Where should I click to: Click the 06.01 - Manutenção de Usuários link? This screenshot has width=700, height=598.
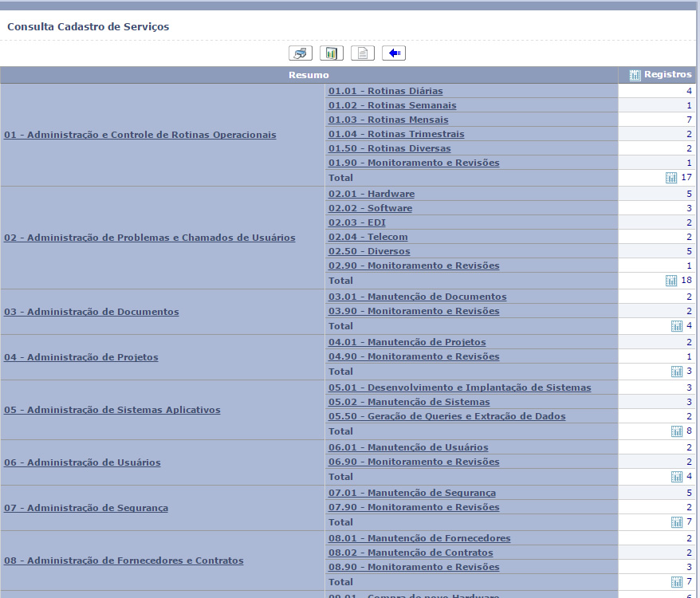[408, 447]
